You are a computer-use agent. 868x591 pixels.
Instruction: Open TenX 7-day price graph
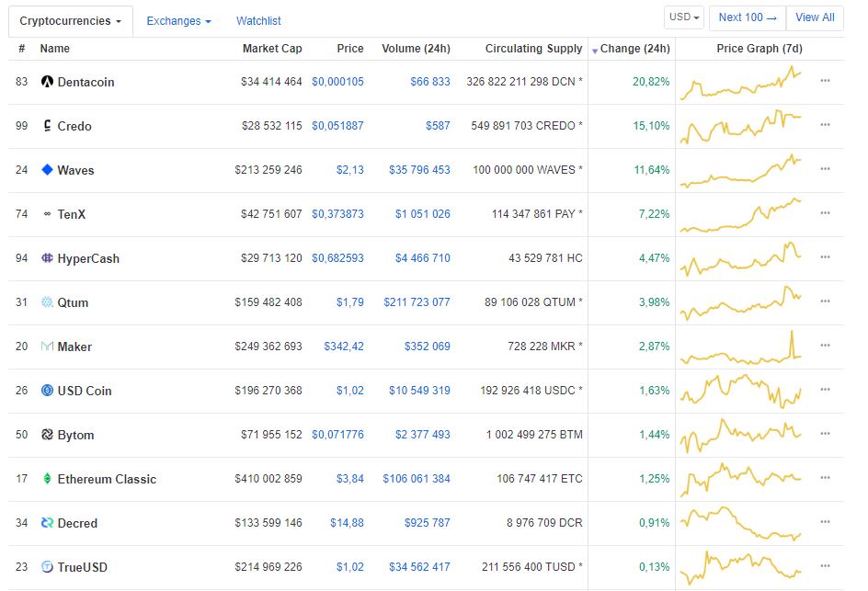coord(741,215)
